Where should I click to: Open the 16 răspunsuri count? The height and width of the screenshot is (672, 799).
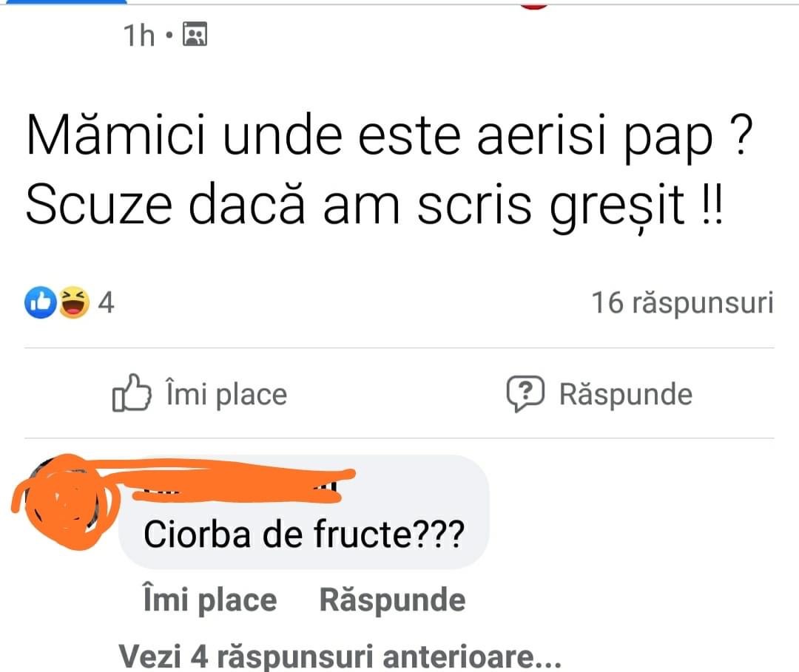point(682,303)
